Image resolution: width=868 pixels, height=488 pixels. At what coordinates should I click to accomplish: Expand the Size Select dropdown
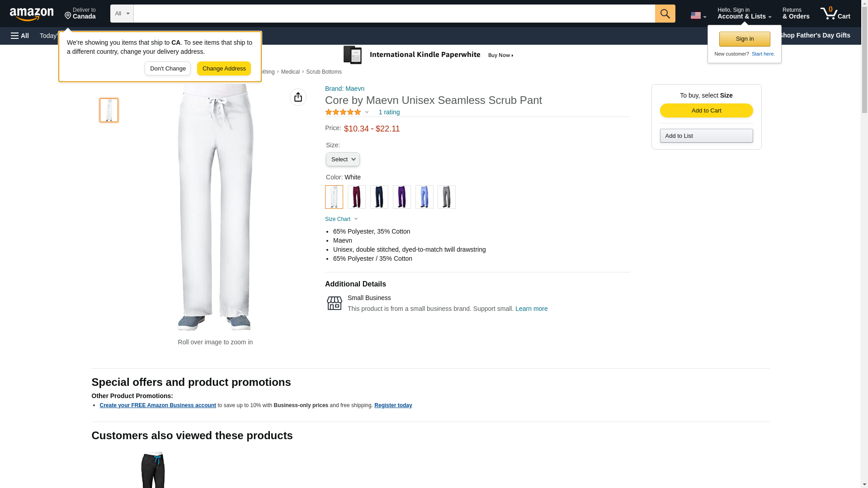[x=343, y=159]
